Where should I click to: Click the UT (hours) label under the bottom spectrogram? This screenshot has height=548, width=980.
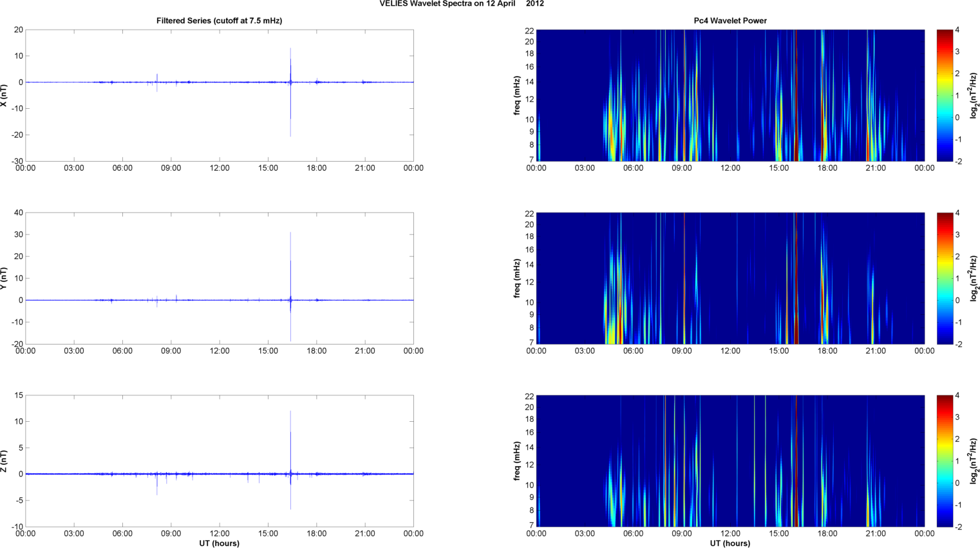(x=730, y=543)
